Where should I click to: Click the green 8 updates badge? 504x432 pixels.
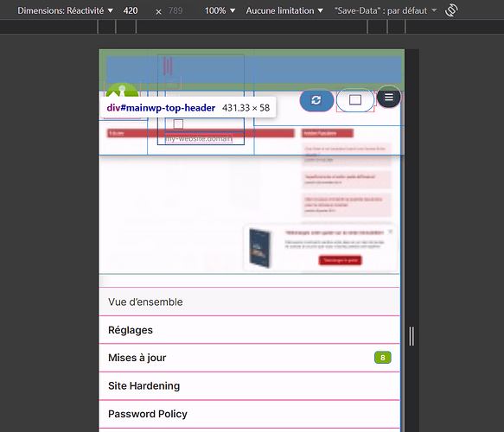click(x=382, y=358)
